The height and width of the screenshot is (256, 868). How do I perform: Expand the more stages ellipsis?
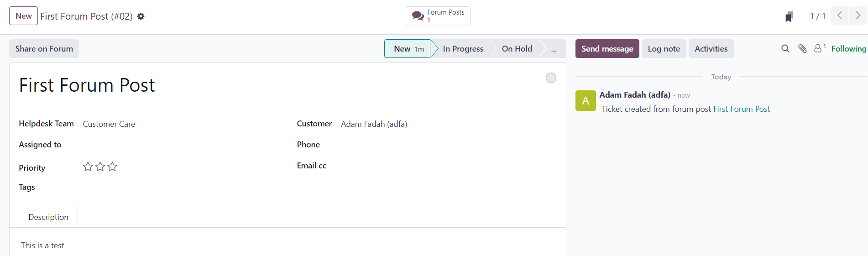pyautogui.click(x=554, y=49)
